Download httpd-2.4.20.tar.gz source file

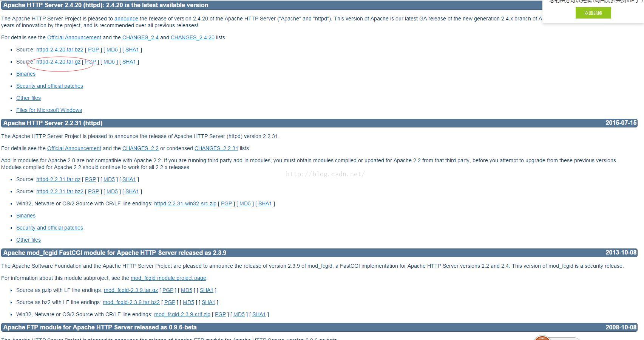tap(58, 62)
